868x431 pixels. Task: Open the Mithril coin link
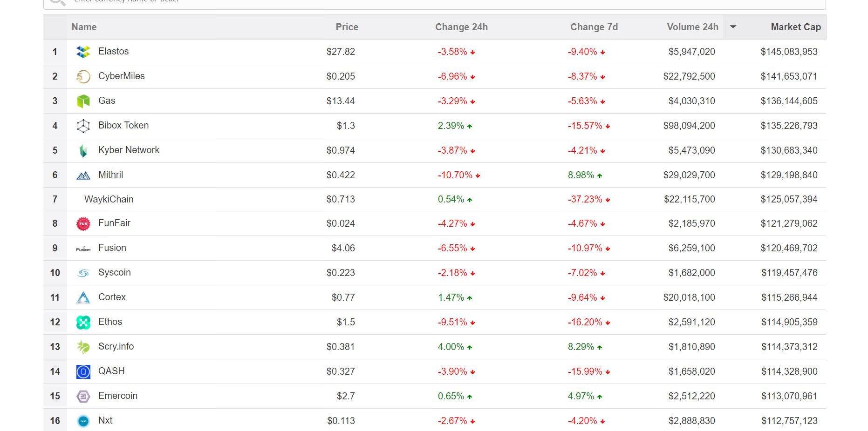[110, 175]
